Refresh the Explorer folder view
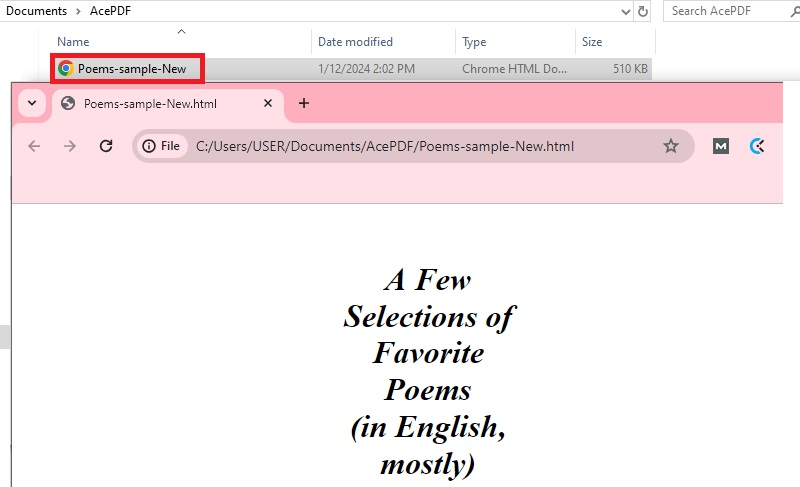 coord(643,11)
